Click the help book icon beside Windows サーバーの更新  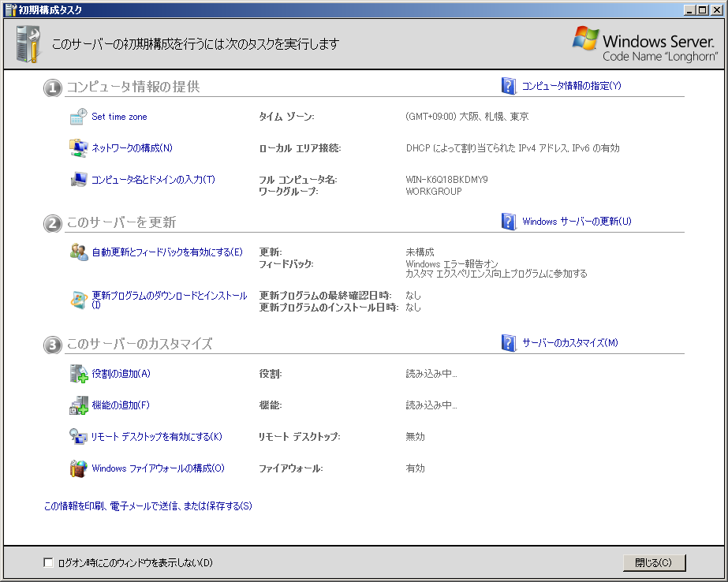(509, 222)
